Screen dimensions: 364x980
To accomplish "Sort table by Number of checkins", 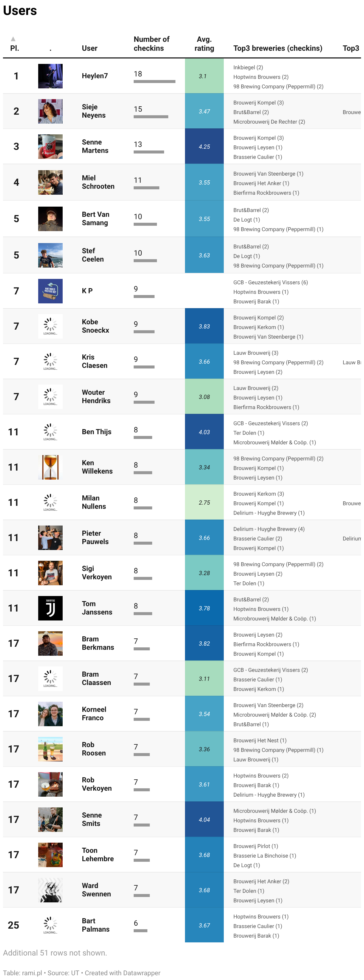I will point(151,44).
